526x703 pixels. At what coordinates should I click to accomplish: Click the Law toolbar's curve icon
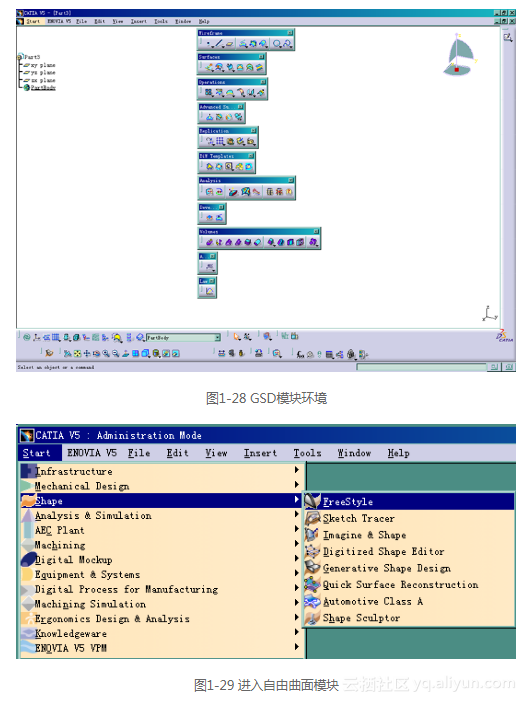tap(210, 291)
